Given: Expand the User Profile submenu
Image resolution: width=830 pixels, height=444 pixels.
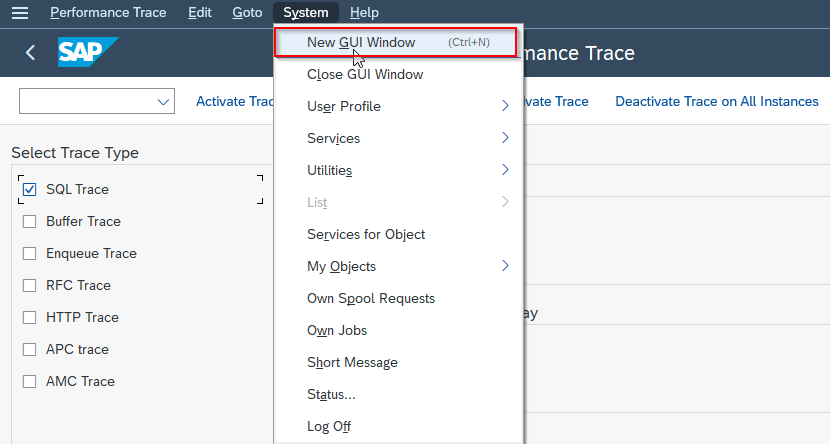Looking at the screenshot, I should pos(398,106).
